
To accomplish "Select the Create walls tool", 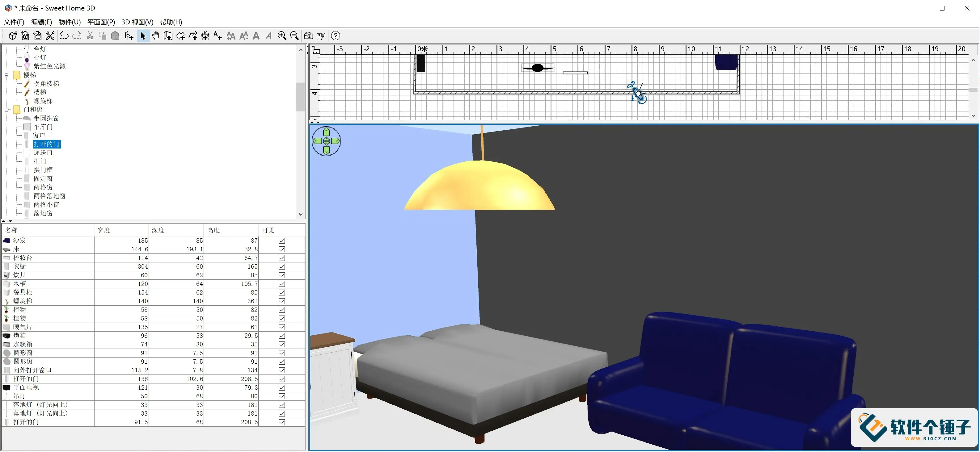I will point(168,36).
